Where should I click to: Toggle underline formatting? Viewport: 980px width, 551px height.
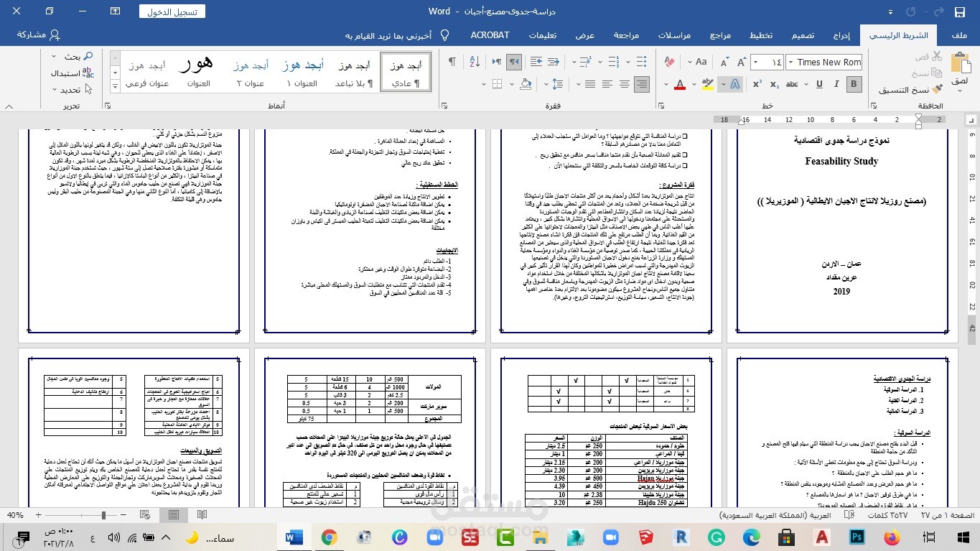[819, 84]
